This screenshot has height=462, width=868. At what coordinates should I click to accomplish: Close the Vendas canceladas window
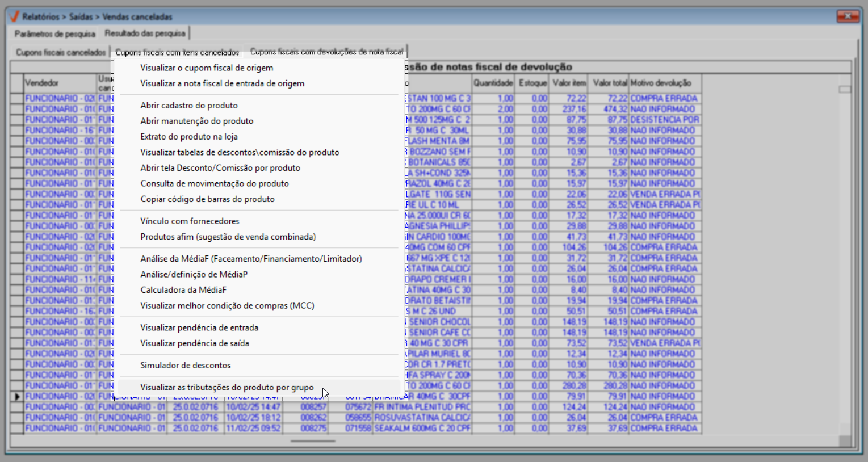coord(848,16)
